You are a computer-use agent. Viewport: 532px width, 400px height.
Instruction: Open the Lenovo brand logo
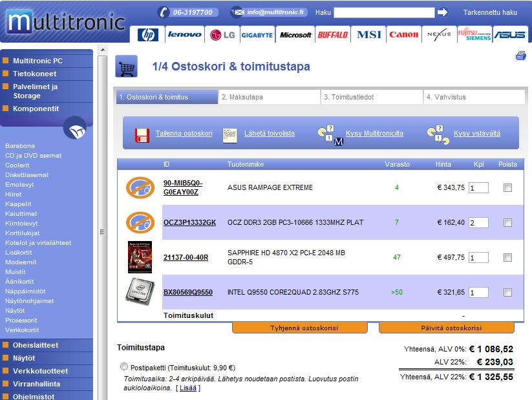pyautogui.click(x=185, y=34)
